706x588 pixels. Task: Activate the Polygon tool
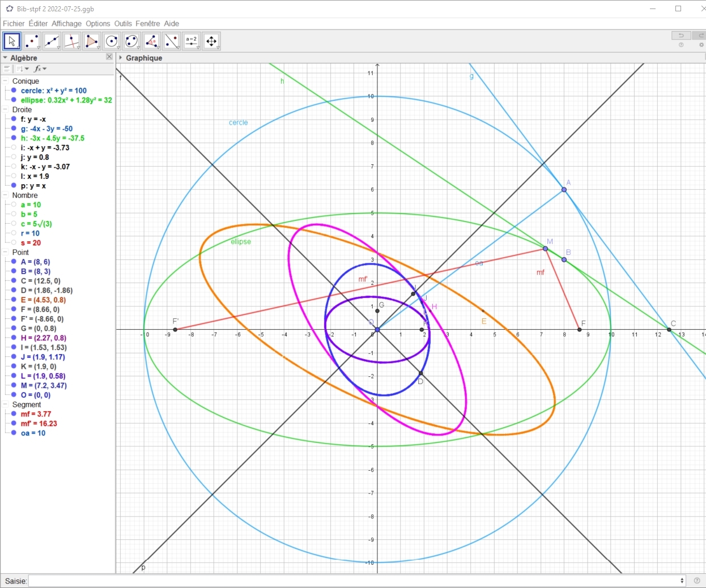pos(91,41)
